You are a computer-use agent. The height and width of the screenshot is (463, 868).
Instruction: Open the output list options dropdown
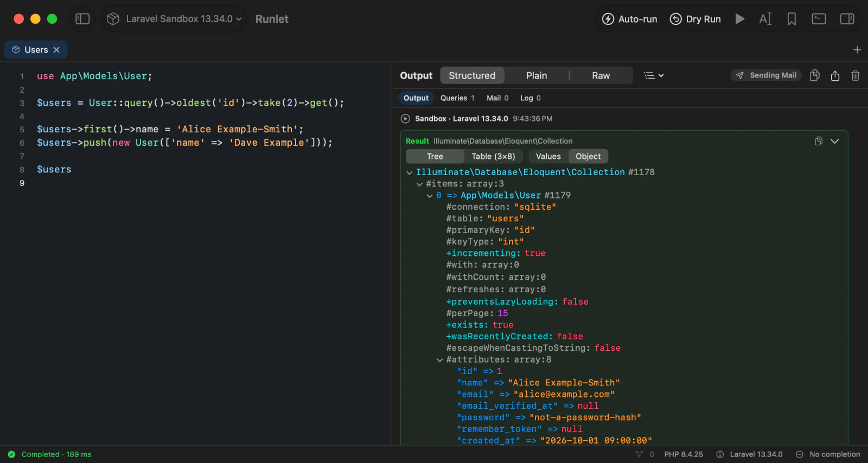pos(654,75)
